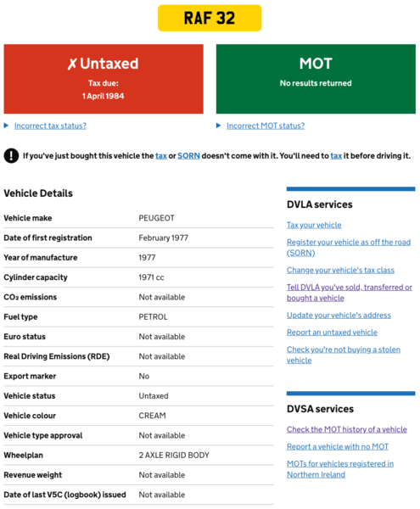420x509 pixels.
Task: Click the black exclamation warning icon
Action: 11,156
